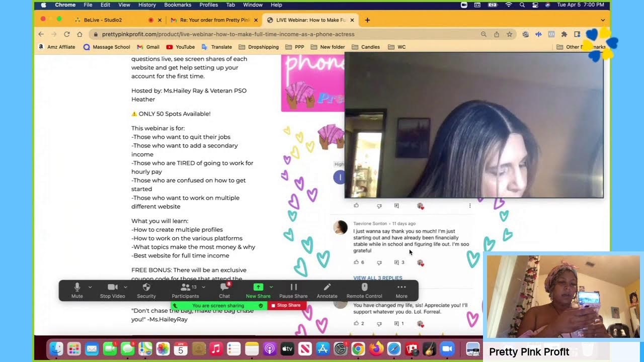Select the LIVE Webinar tab
This screenshot has height=362, width=644.
pyautogui.click(x=310, y=20)
